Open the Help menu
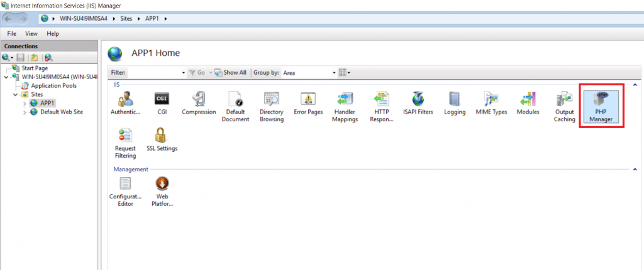The height and width of the screenshot is (270, 644). (53, 34)
